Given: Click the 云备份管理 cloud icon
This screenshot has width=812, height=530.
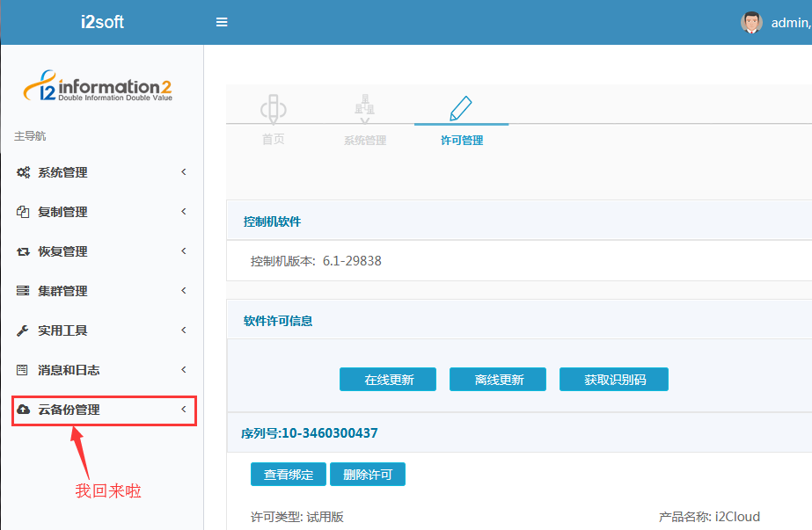Looking at the screenshot, I should coord(24,410).
